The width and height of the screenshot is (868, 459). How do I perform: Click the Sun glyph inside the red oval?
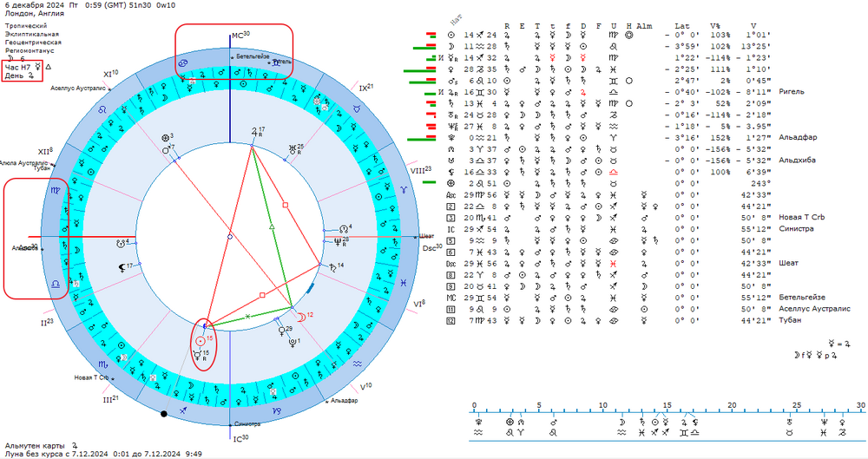(x=200, y=342)
